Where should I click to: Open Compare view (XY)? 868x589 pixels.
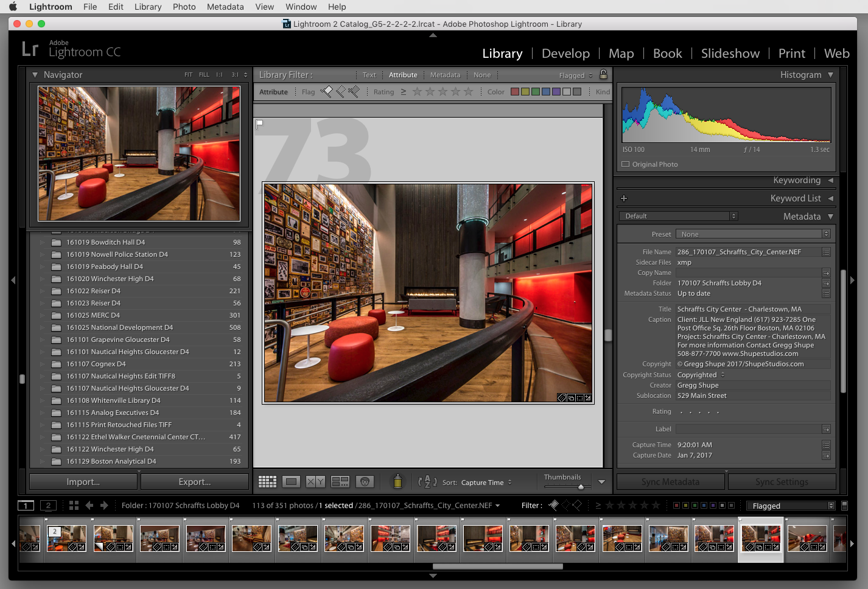[x=315, y=482]
